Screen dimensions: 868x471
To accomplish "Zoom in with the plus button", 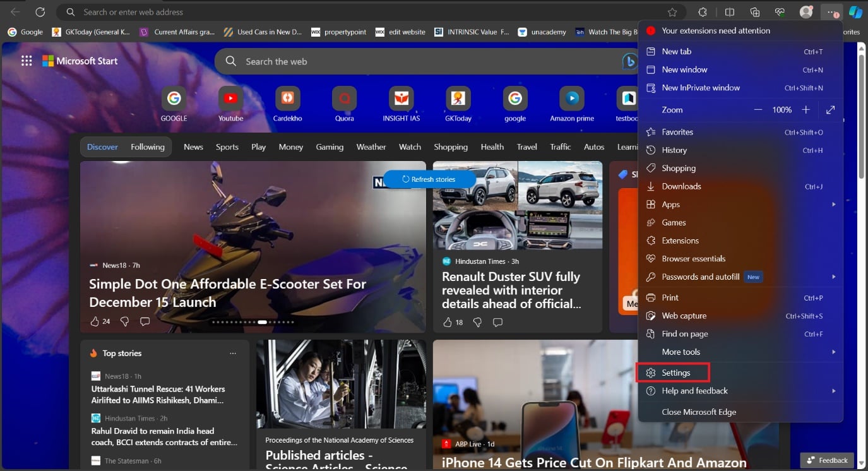I will [x=806, y=110].
